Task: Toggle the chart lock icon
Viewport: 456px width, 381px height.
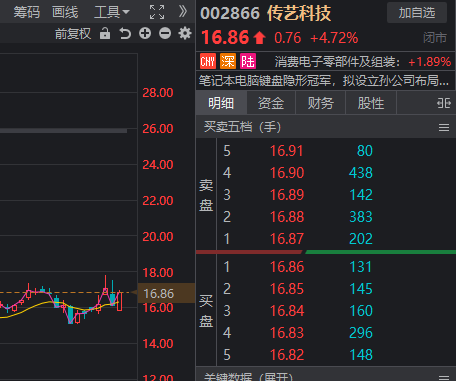Action: tap(105, 34)
